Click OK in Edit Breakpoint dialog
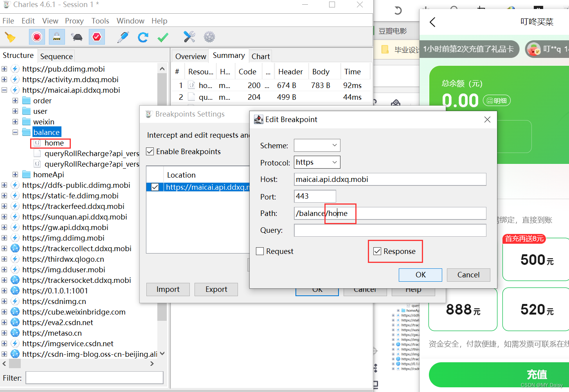569x392 pixels. tap(420, 275)
